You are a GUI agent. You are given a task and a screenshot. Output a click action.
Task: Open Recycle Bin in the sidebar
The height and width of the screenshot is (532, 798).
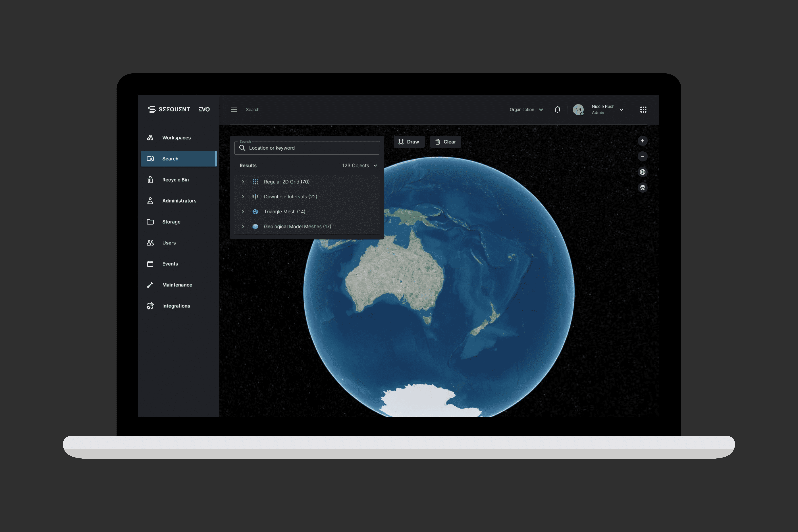(178, 180)
